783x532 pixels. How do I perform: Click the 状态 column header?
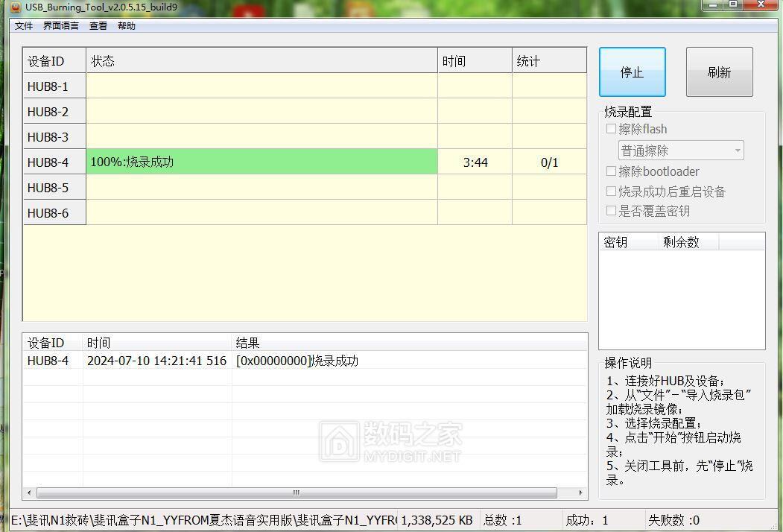(262, 61)
